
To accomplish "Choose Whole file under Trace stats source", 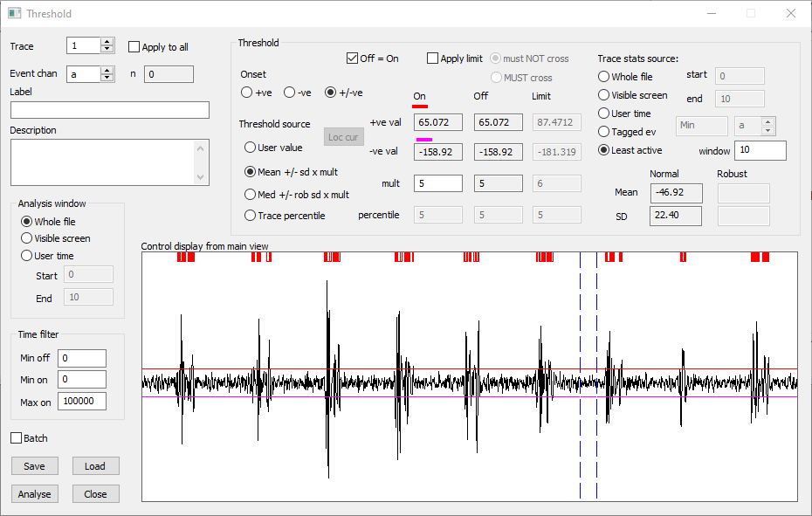I will [x=603, y=76].
